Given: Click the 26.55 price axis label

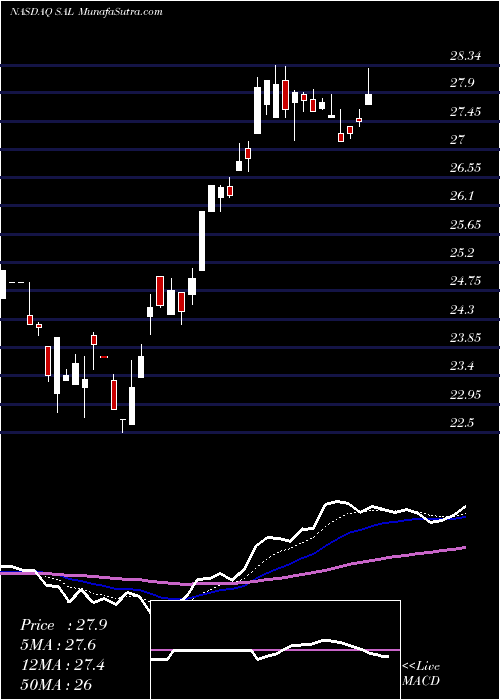Looking at the screenshot, I should click(x=468, y=168).
